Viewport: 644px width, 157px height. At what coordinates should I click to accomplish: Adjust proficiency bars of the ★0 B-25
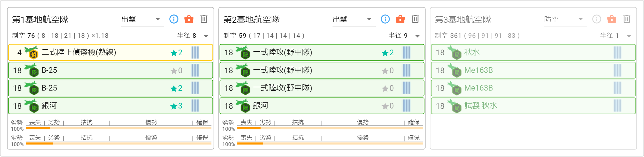pos(195,70)
